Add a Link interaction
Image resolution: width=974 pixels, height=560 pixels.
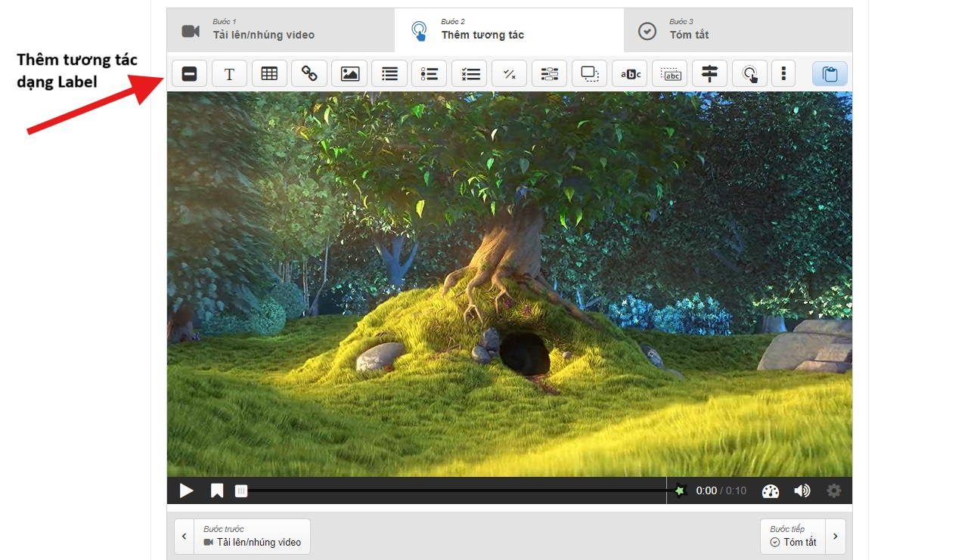pos(309,73)
